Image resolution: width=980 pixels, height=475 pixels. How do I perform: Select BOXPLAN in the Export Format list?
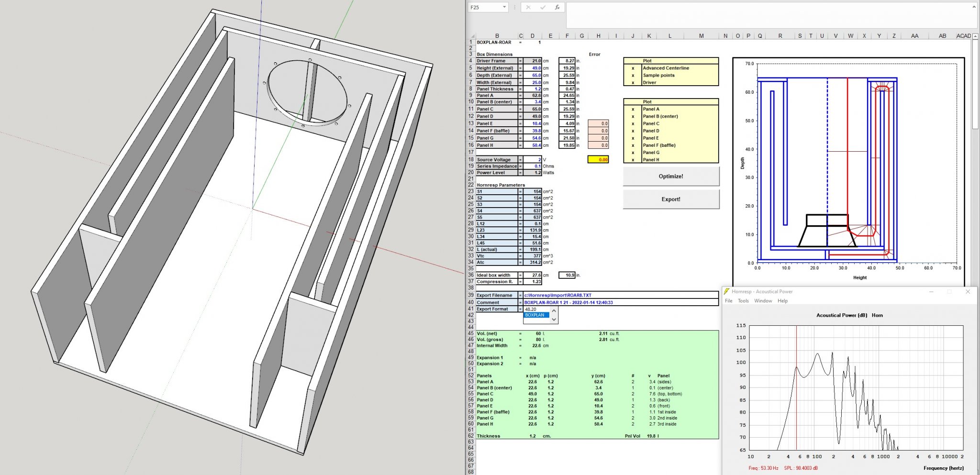[x=536, y=315]
